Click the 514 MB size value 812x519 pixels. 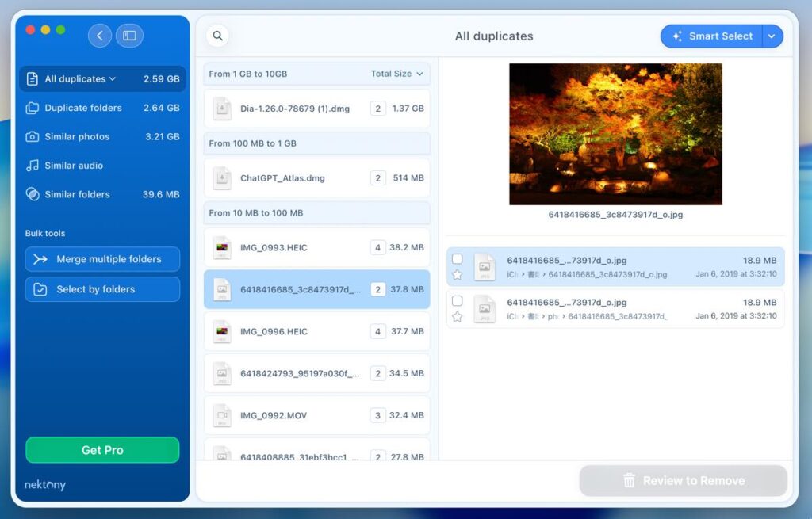[x=408, y=178]
